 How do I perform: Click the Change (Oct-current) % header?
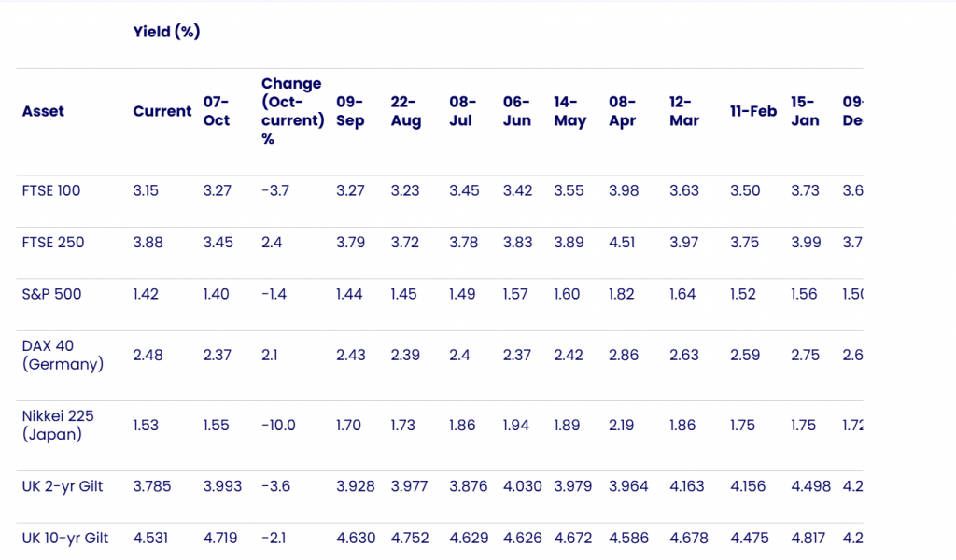290,111
